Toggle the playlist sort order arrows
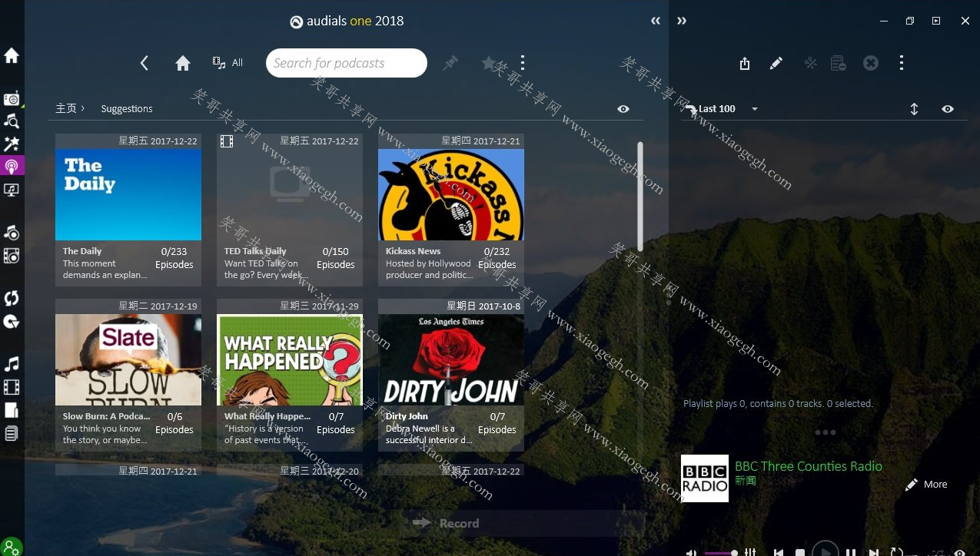 coord(914,109)
